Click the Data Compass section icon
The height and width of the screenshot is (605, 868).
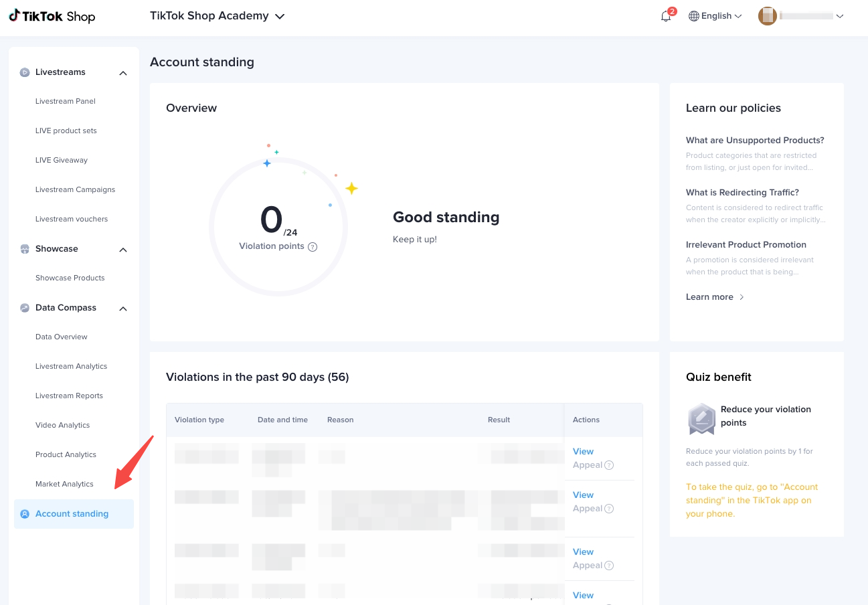click(x=25, y=308)
